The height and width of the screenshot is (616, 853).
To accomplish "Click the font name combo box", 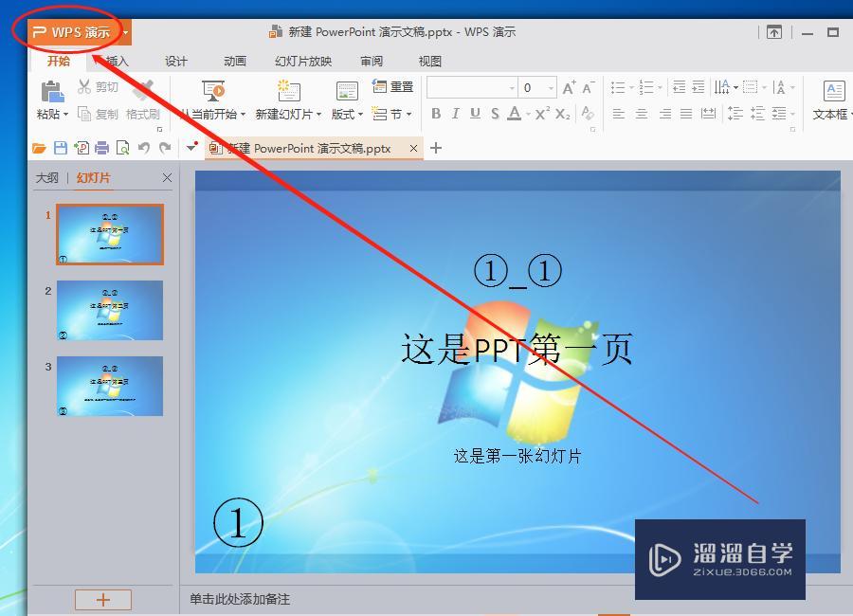I will click(x=472, y=87).
